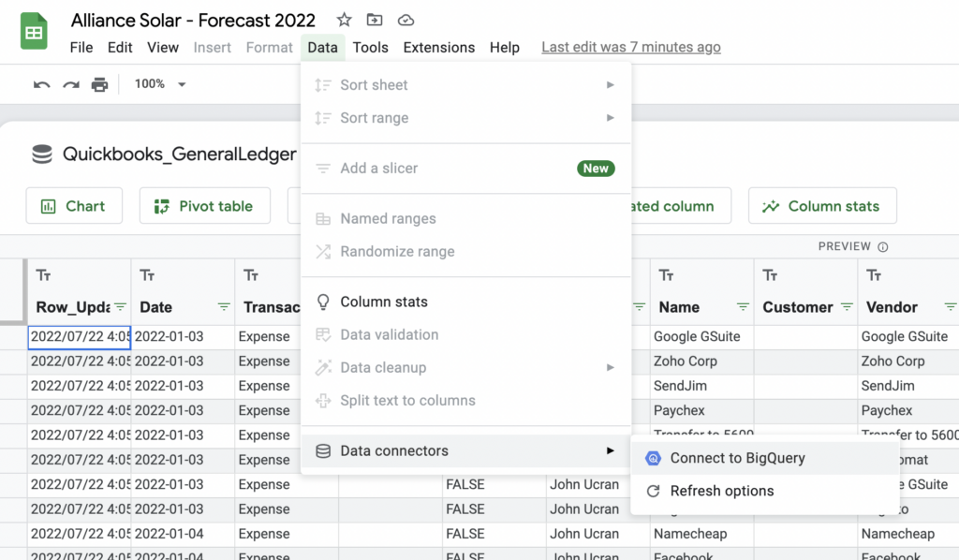Image resolution: width=959 pixels, height=560 pixels.
Task: Open filter for Date column
Action: click(224, 307)
